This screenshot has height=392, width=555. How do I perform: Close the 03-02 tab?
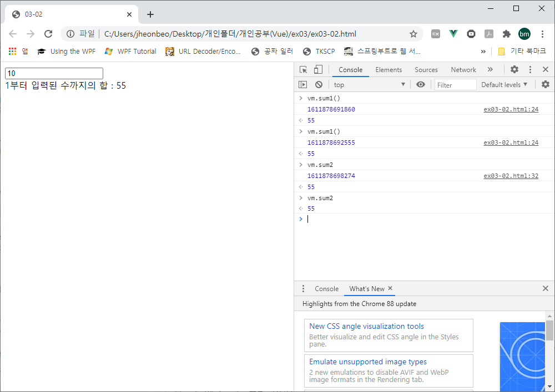[x=129, y=14]
